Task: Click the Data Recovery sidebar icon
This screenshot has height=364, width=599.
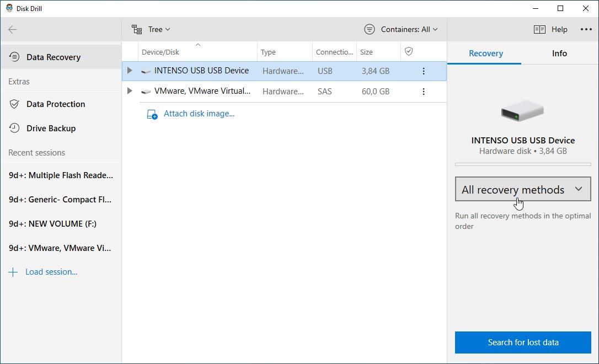Action: [14, 57]
